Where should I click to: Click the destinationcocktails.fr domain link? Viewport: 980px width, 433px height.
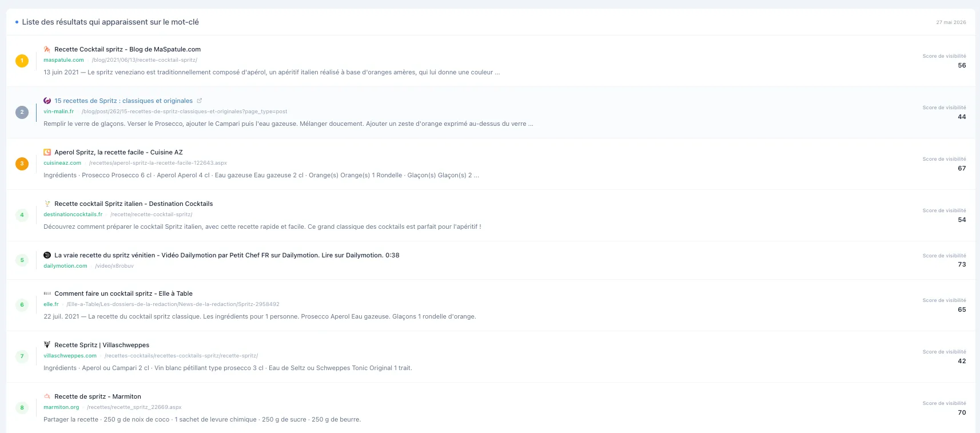click(x=73, y=214)
